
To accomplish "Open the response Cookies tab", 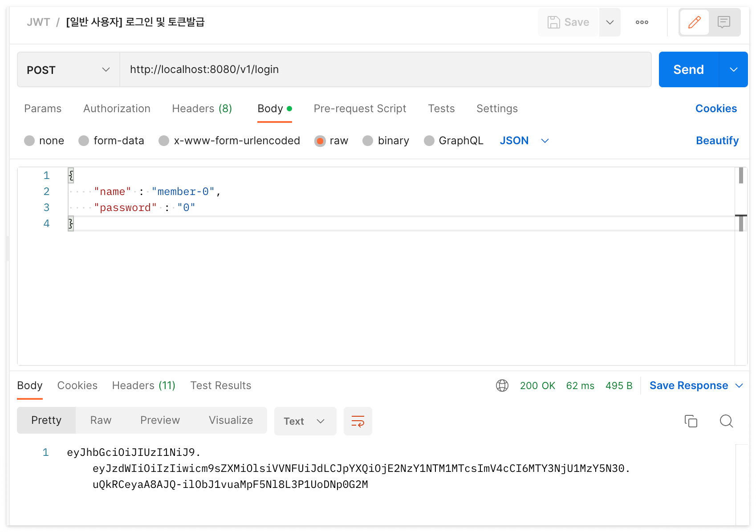I will [77, 386].
